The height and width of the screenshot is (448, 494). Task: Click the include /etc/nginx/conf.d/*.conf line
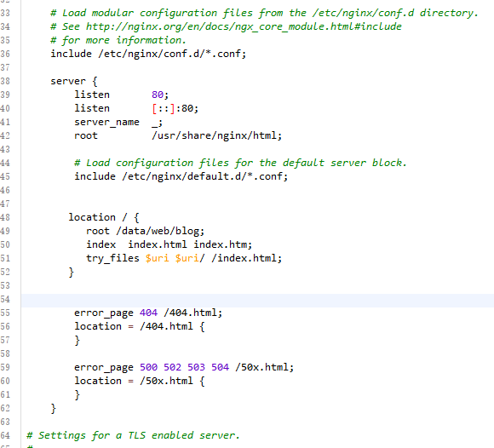tap(148, 54)
